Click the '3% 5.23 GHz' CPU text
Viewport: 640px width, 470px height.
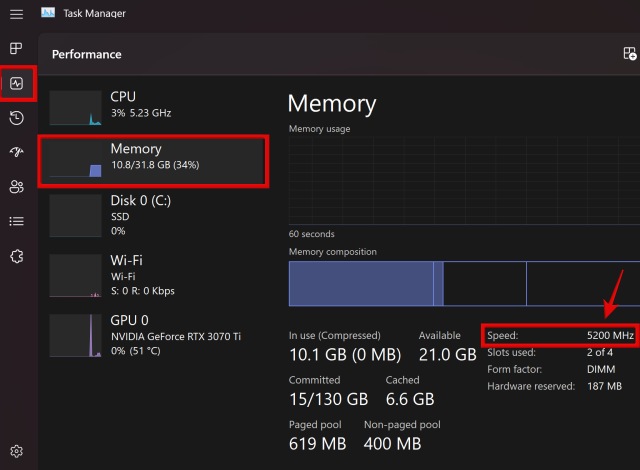pyautogui.click(x=141, y=113)
